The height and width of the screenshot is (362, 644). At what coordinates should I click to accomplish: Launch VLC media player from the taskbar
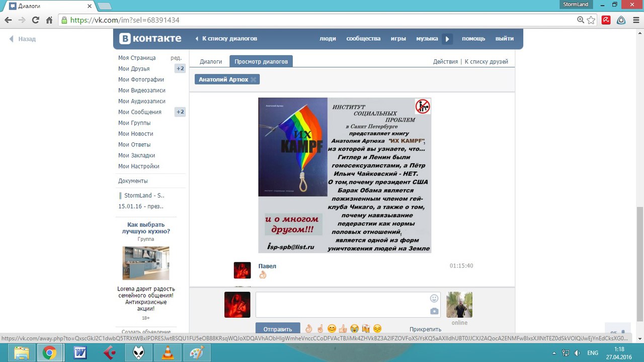pos(168,353)
